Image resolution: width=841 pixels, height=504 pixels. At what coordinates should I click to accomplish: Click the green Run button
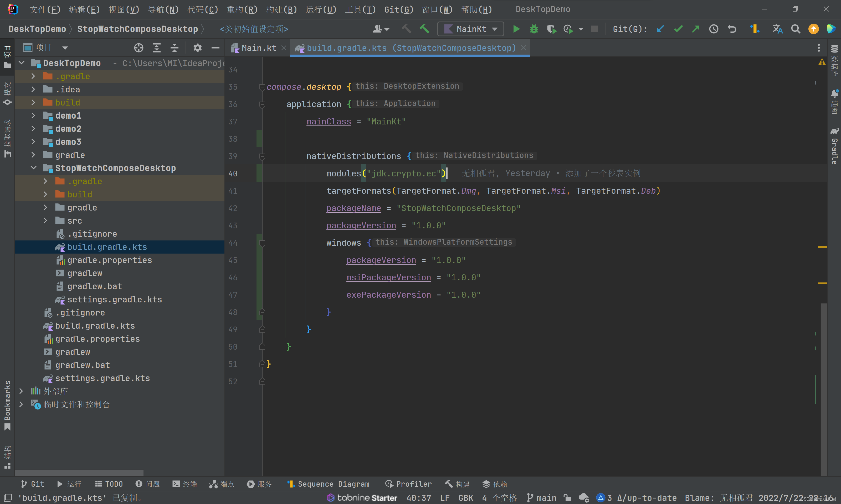pos(516,29)
